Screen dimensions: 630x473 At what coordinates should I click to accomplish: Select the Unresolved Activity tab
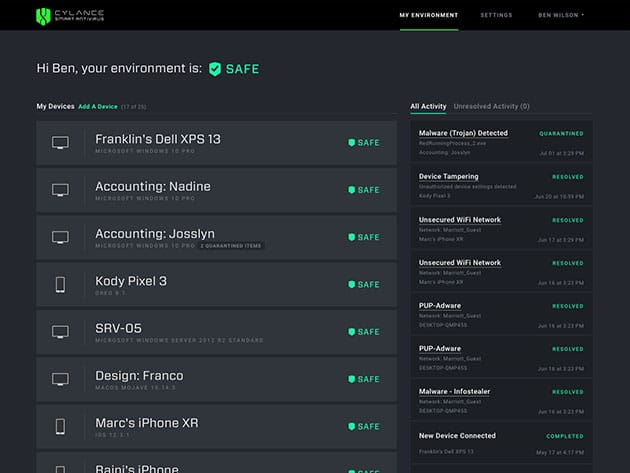491,106
